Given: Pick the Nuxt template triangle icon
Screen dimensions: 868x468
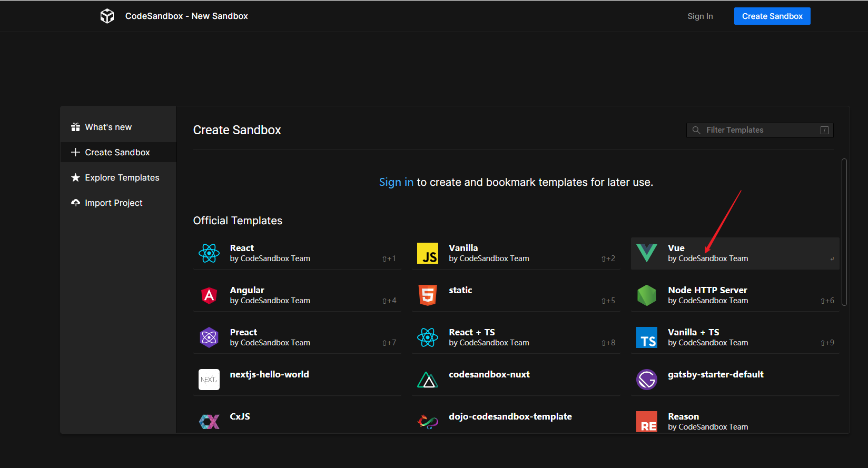Looking at the screenshot, I should click(x=428, y=380).
